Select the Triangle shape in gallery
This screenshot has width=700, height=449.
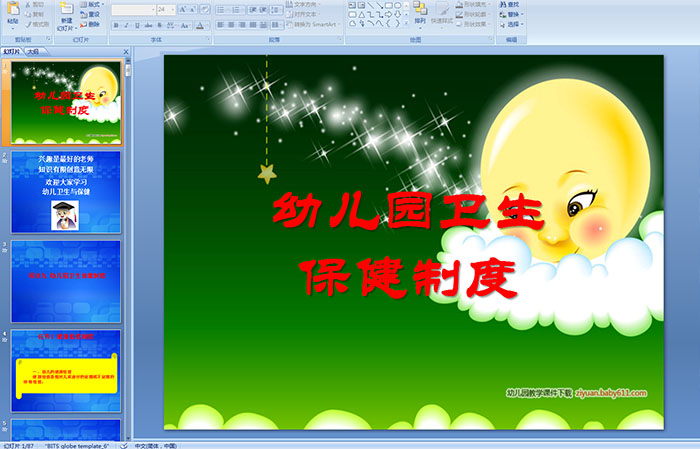pos(362,15)
